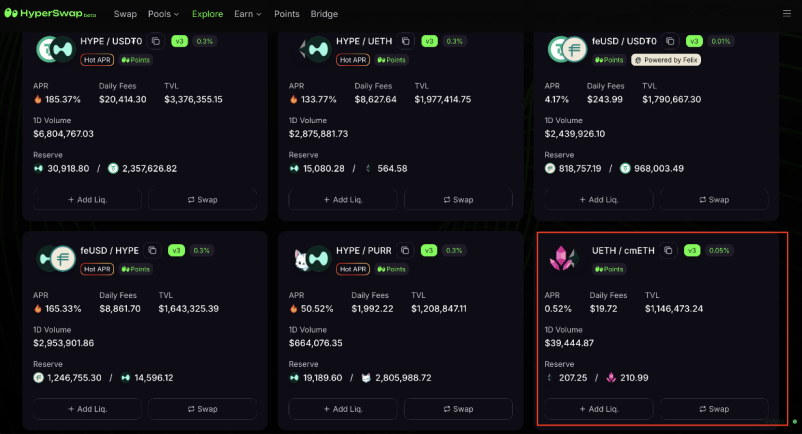Click the UETH / cmETH token pair icon
The image size is (802, 434).
pos(563,258)
